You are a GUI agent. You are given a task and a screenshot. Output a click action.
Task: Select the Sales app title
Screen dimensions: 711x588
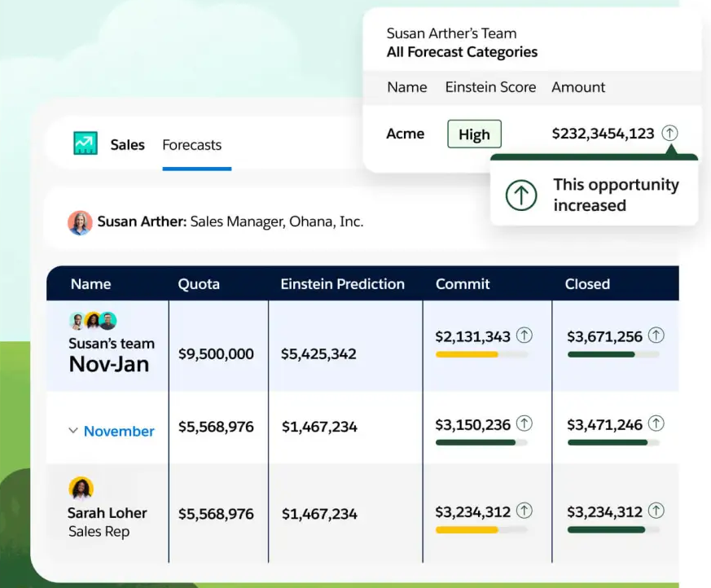click(127, 145)
